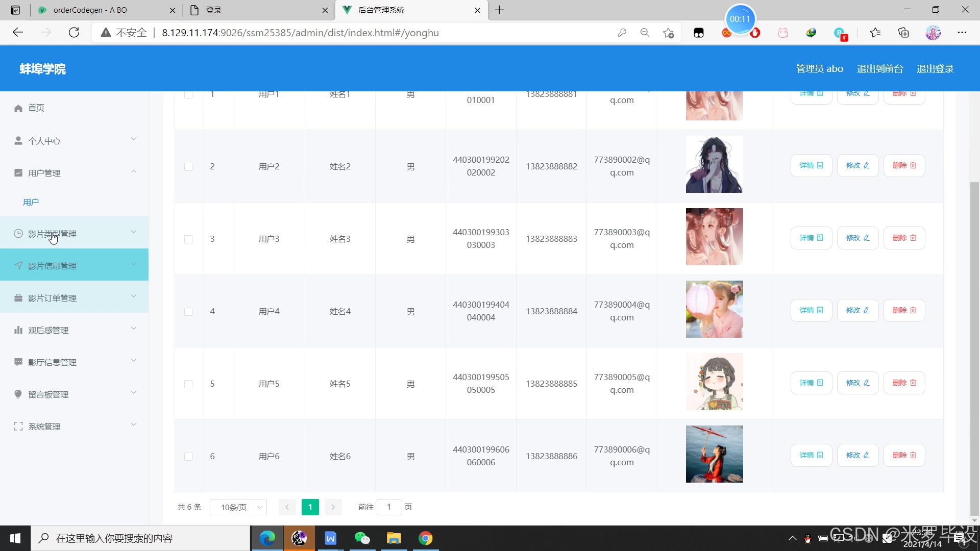Screen dimensions: 980x551
Task: Select the 用户 submenu item
Action: click(31, 203)
